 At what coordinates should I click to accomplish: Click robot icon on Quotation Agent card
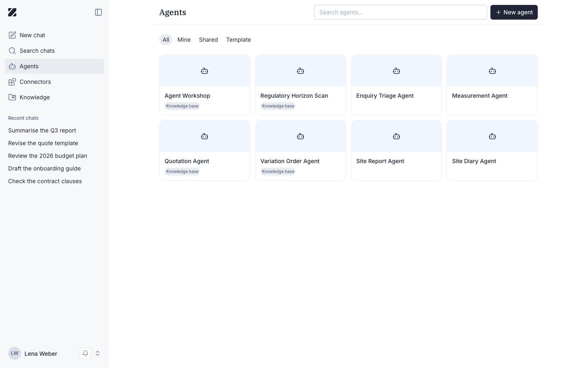point(205,136)
